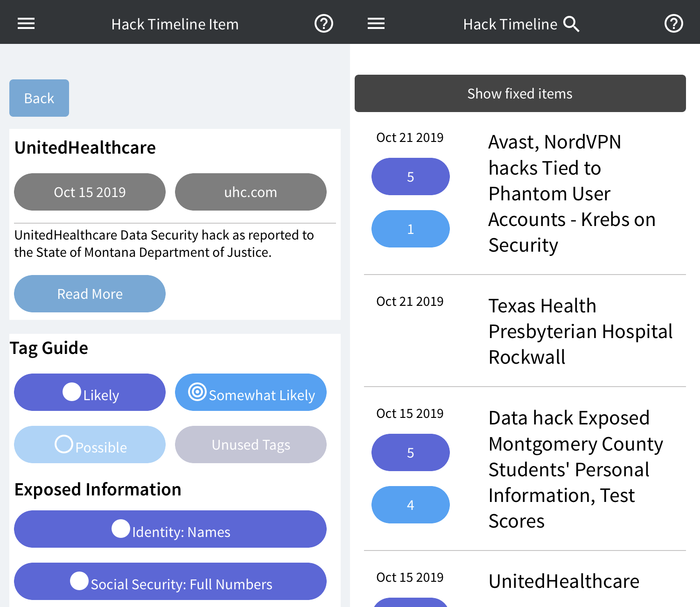Screen dimensions: 700x607
Task: Click the purple 5 badge for Avast, NordVPN item
Action: coord(411,176)
